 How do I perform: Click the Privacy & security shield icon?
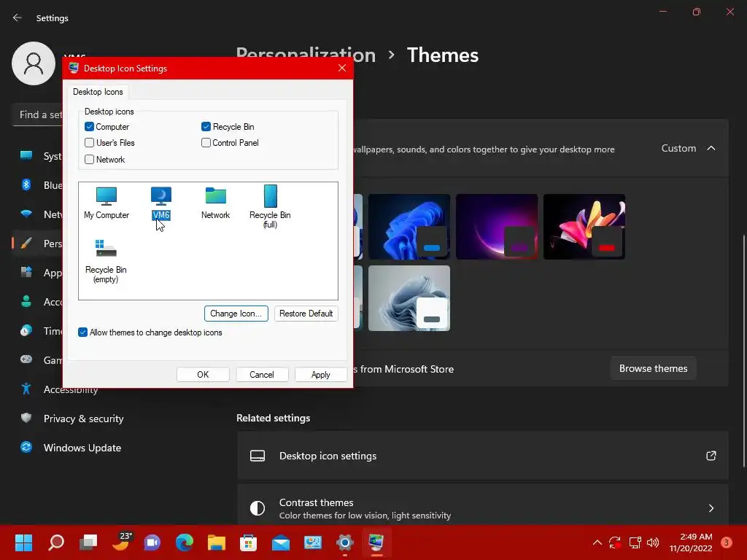(x=26, y=418)
